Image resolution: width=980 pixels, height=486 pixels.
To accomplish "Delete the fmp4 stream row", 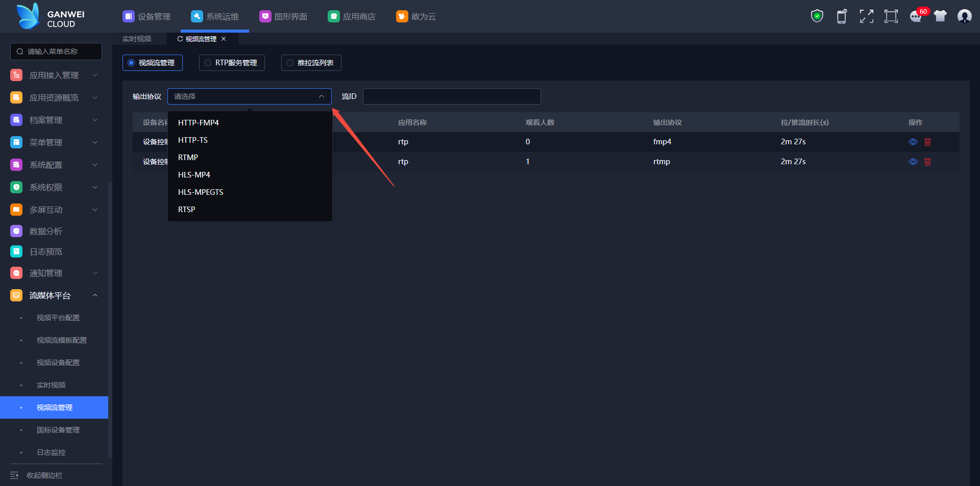I will click(927, 142).
